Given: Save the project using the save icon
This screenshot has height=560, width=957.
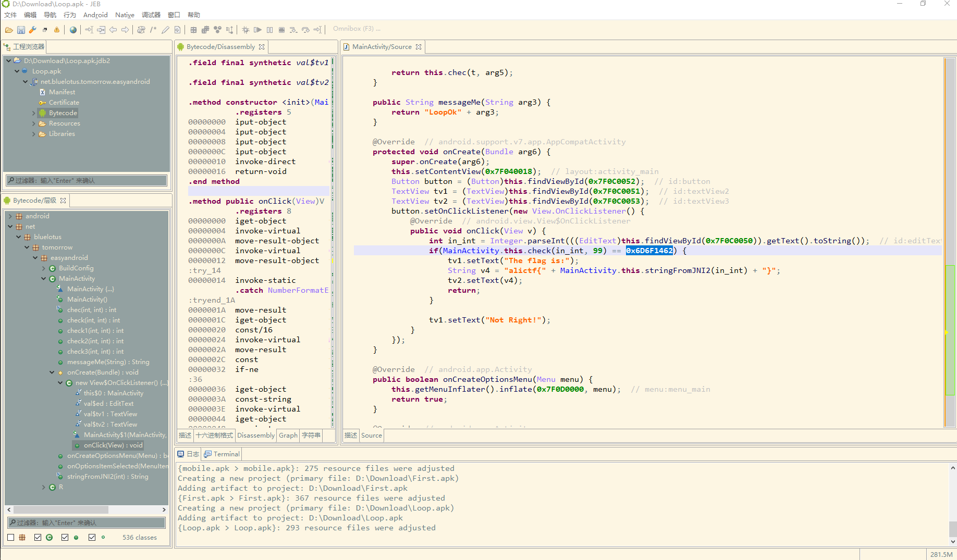Looking at the screenshot, I should pos(20,29).
